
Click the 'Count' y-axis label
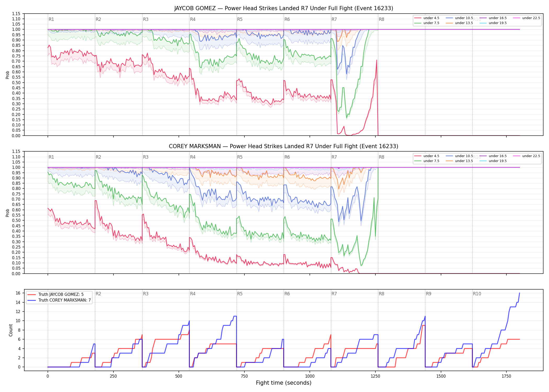[x=11, y=330]
